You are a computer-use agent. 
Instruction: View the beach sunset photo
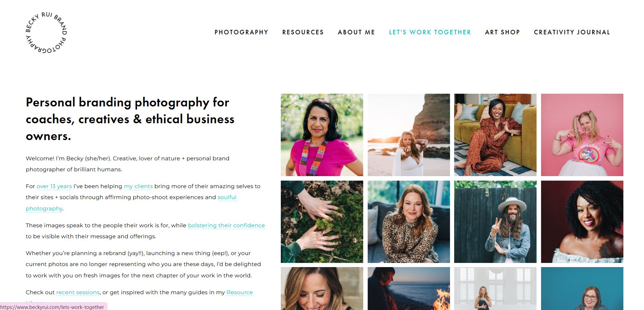(x=409, y=135)
